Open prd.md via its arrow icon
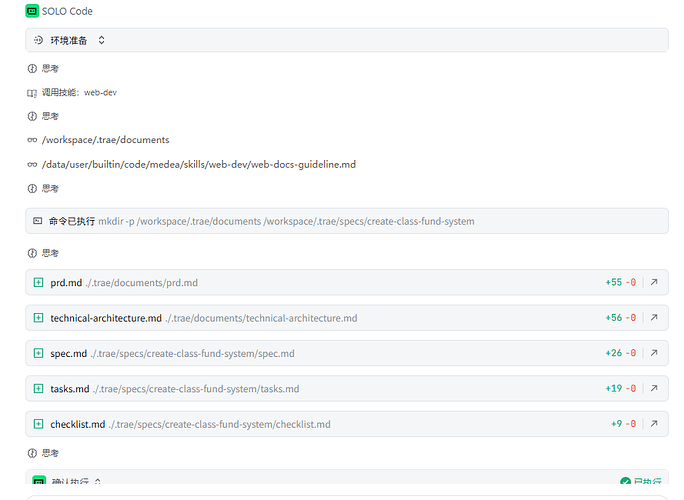684x500 pixels. 654,282
